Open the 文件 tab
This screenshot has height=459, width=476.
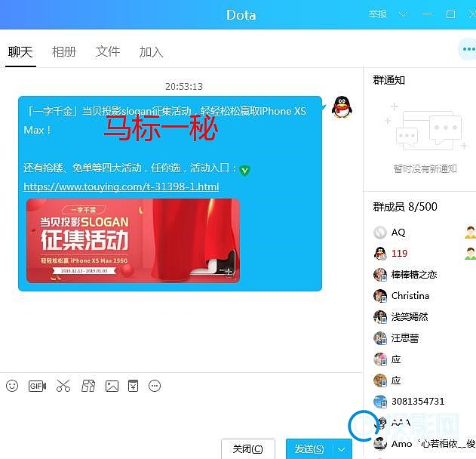(108, 51)
